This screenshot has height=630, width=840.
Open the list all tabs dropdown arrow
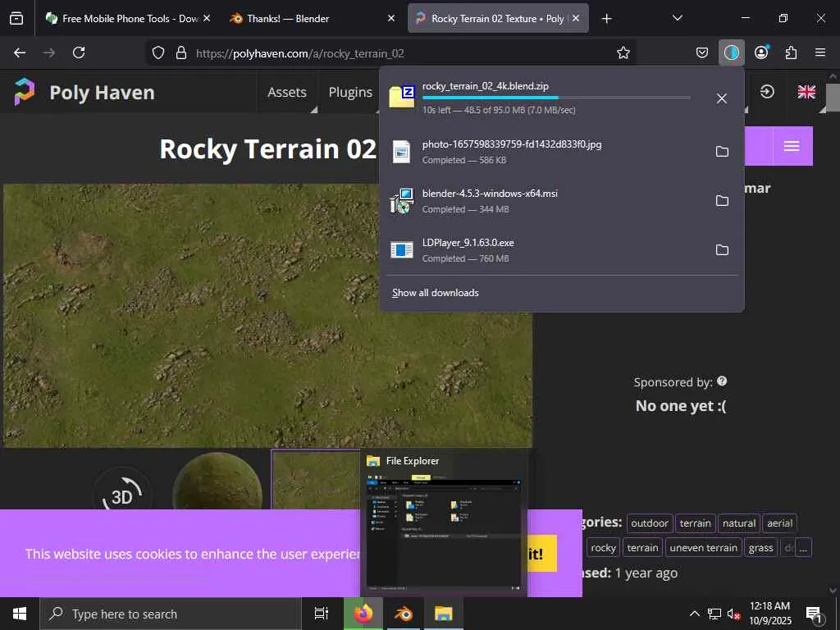pos(677,18)
